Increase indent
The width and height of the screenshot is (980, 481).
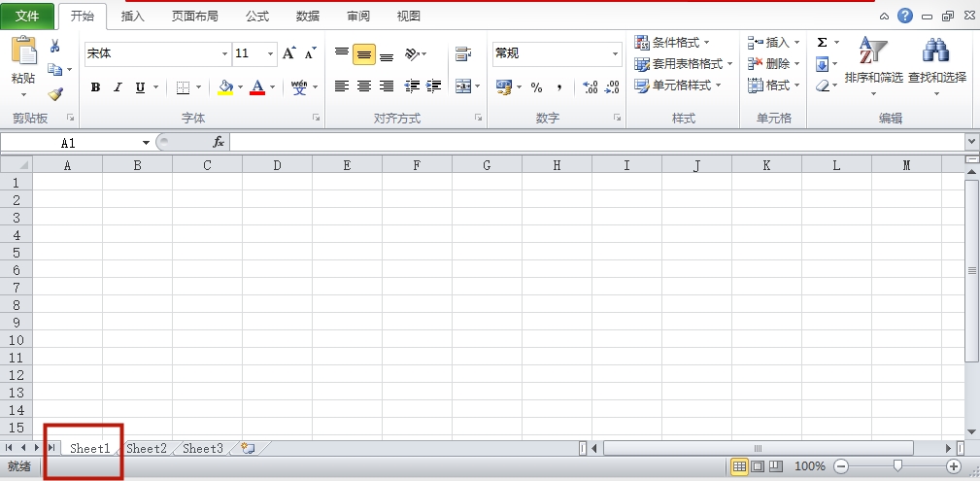[x=434, y=86]
